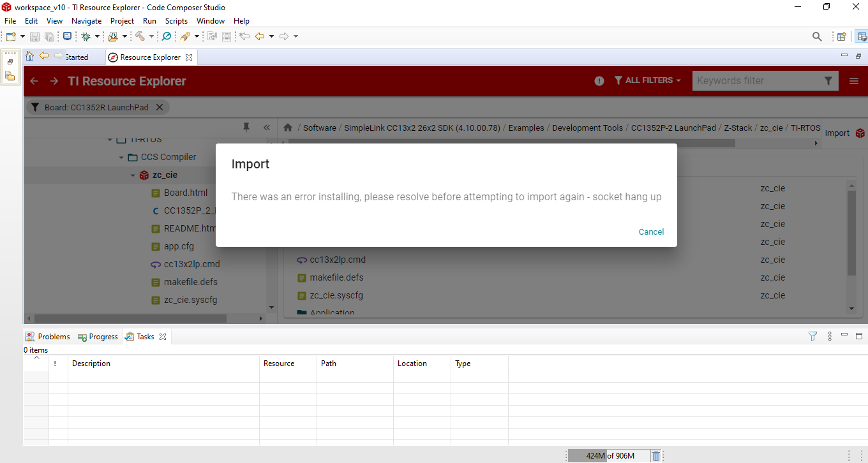Collapse tree panel with double chevron
The width and height of the screenshot is (868, 463).
click(x=267, y=128)
